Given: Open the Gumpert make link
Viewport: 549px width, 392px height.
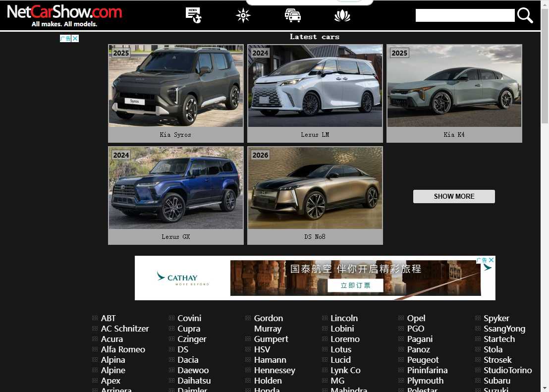Looking at the screenshot, I should click(271, 339).
